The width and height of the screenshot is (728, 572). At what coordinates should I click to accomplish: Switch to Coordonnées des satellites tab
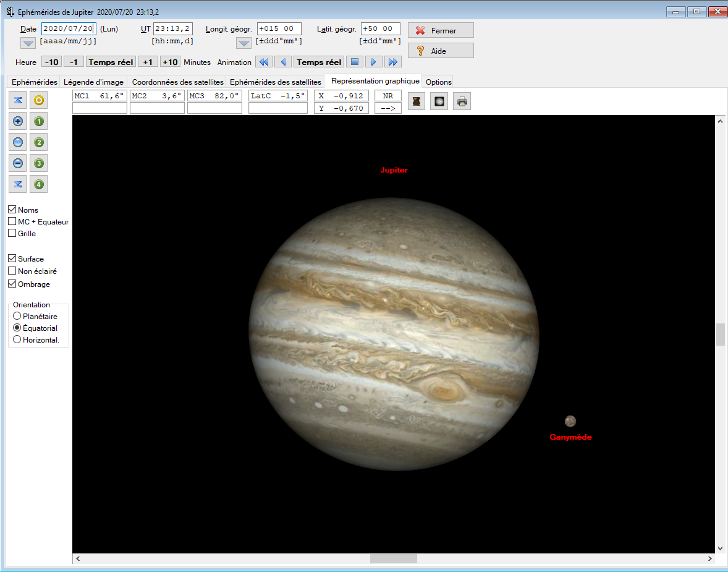point(177,82)
